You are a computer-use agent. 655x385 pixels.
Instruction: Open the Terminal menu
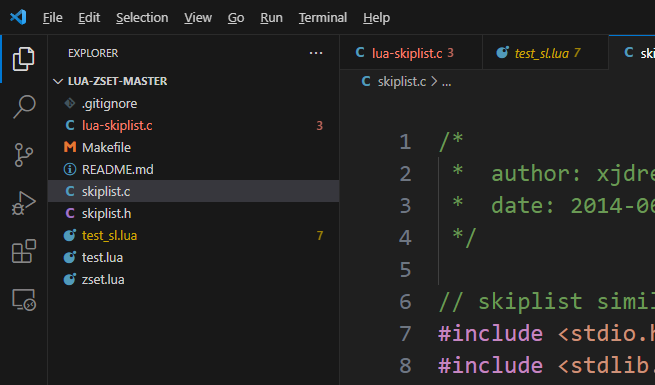(322, 18)
